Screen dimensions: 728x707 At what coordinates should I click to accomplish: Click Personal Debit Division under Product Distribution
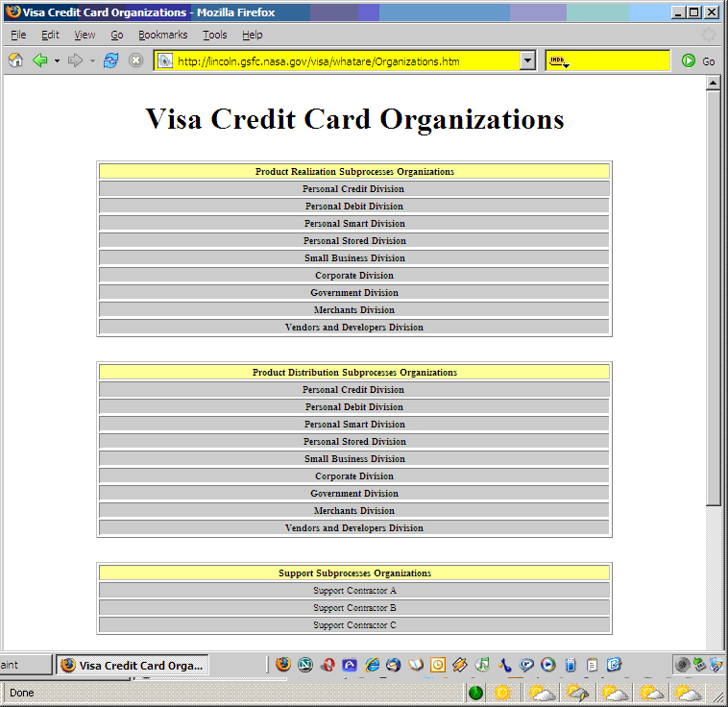coord(353,407)
